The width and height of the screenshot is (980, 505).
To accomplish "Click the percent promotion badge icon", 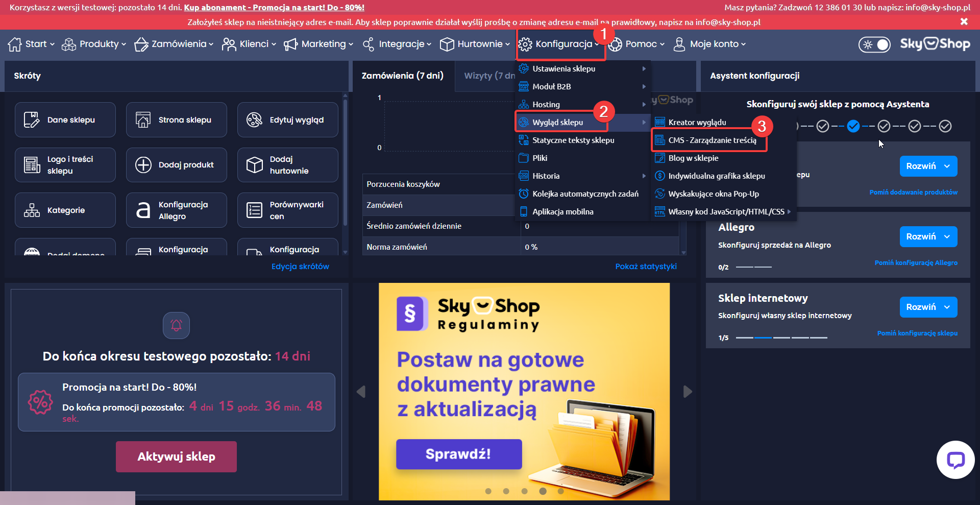I will click(40, 402).
